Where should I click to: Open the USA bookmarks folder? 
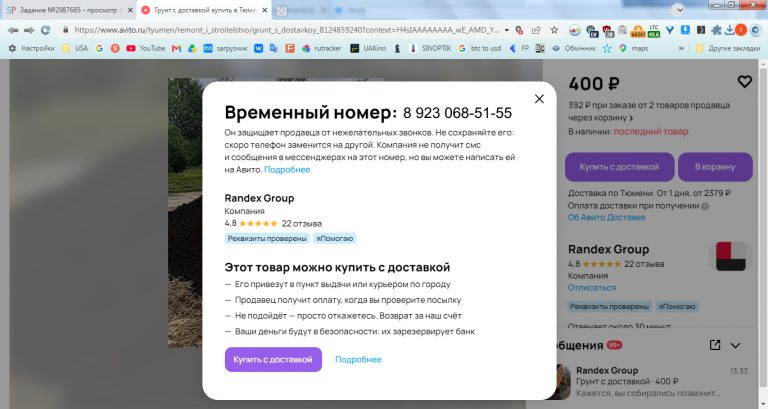75,48
